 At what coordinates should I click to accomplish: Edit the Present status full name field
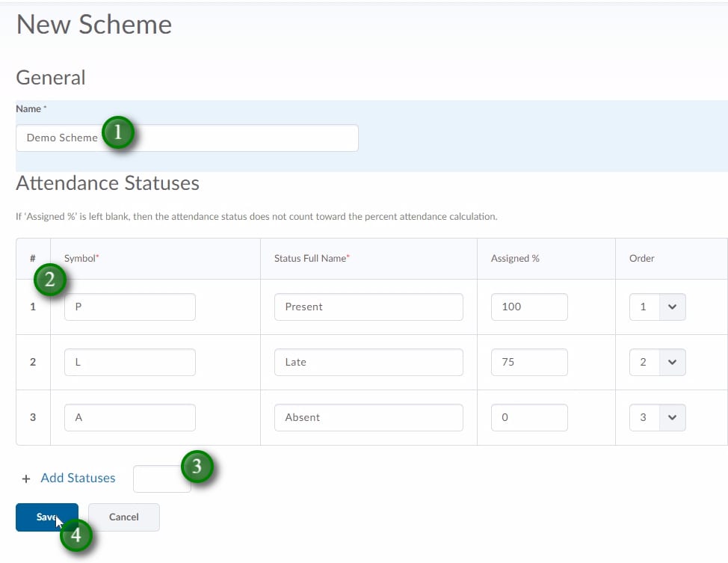368,307
